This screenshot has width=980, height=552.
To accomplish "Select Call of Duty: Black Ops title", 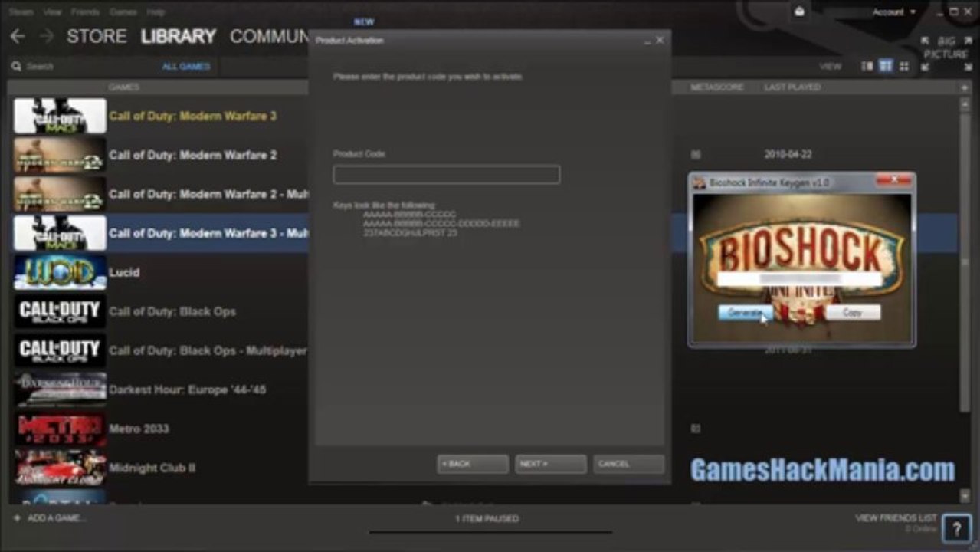I will (172, 311).
